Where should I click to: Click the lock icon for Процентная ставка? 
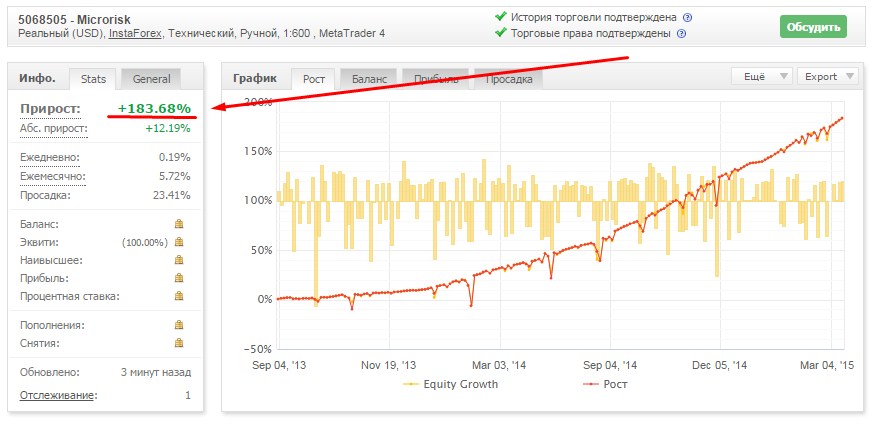point(180,296)
